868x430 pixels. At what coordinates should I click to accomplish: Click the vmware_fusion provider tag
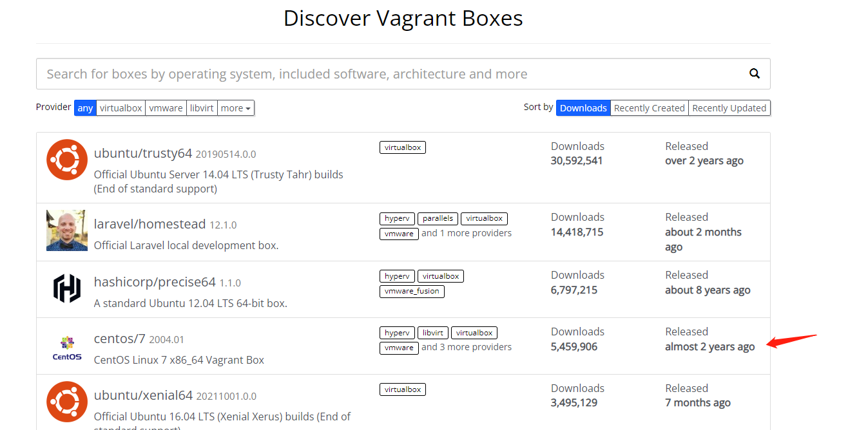pyautogui.click(x=412, y=291)
